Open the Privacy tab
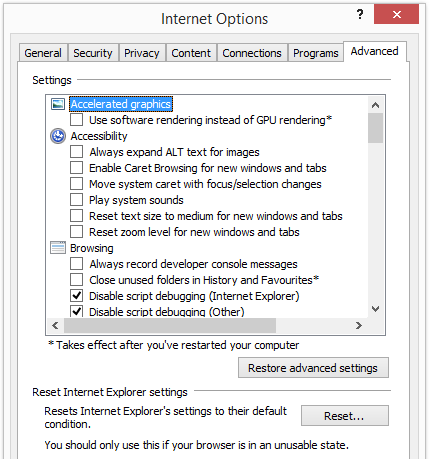Image resolution: width=430 pixels, height=459 pixels. (142, 53)
